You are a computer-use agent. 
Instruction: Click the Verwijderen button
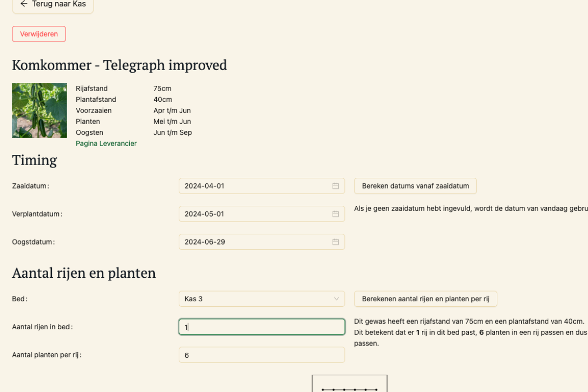point(39,34)
